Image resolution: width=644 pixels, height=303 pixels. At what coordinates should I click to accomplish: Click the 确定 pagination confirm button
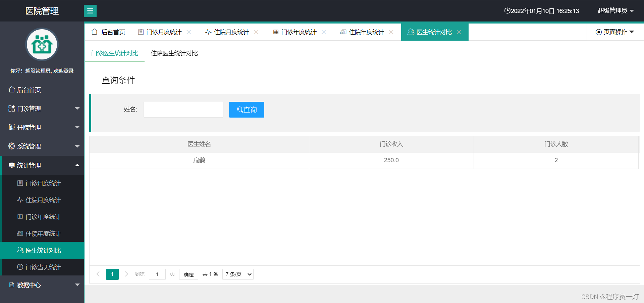pyautogui.click(x=189, y=274)
